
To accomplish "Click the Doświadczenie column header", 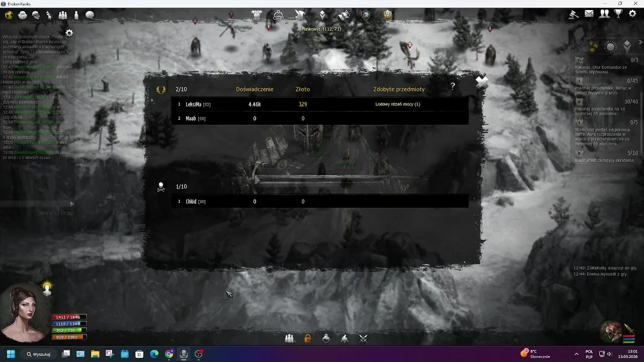I will (255, 89).
